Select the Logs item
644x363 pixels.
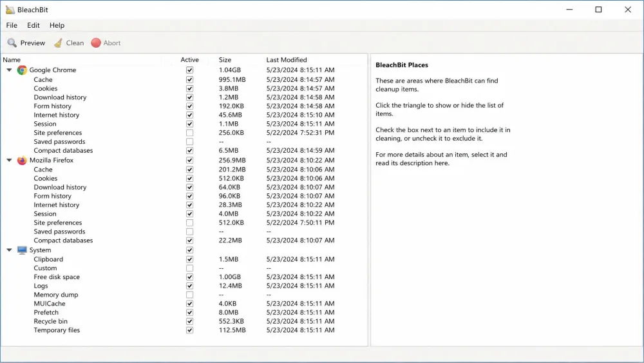pos(41,286)
